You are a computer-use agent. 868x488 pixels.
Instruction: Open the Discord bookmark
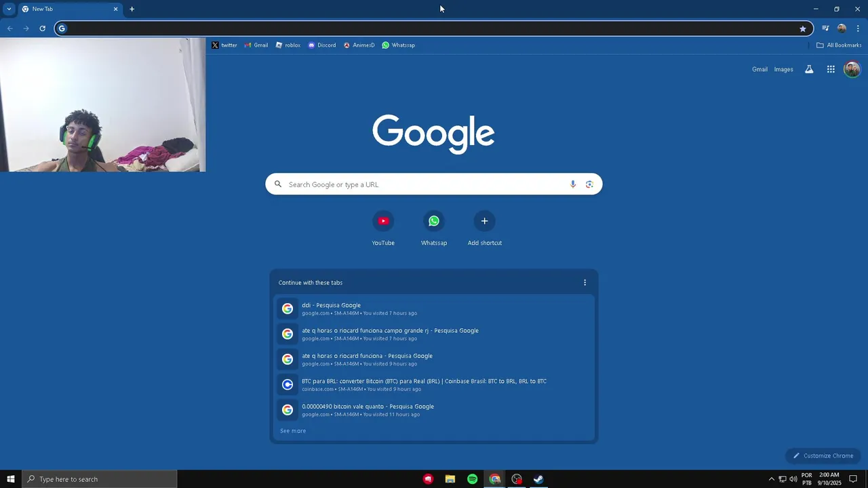pos(322,45)
